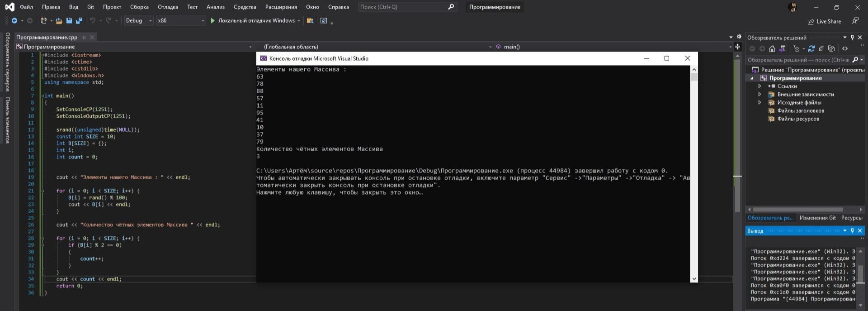Click the Save All double-disk icon
Image resolution: width=868 pixels, height=311 pixels.
[x=79, y=21]
